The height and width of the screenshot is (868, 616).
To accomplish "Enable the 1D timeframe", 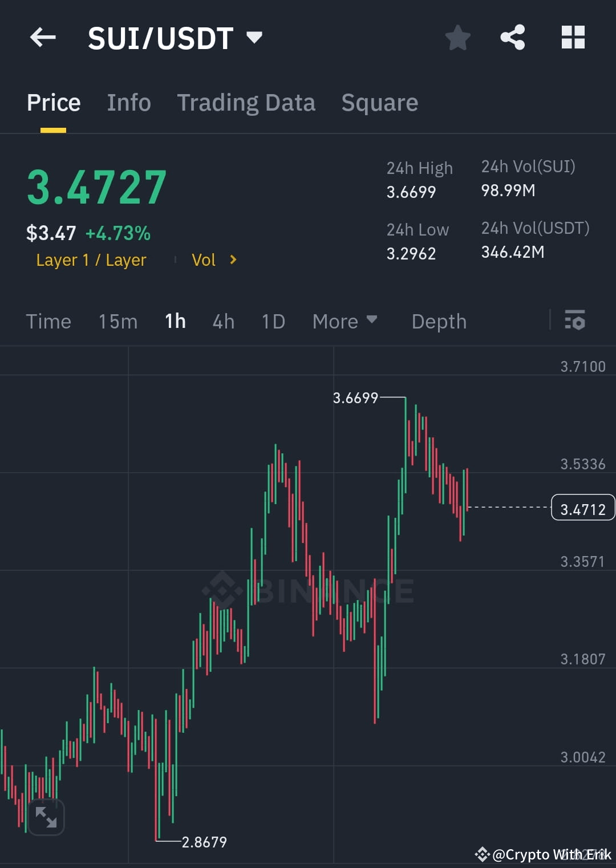I will coord(273,321).
